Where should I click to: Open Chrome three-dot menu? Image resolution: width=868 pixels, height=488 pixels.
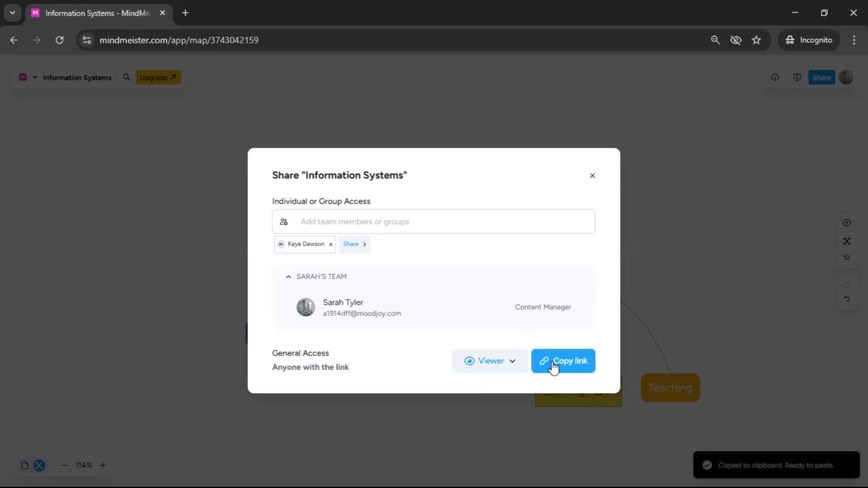tap(854, 40)
